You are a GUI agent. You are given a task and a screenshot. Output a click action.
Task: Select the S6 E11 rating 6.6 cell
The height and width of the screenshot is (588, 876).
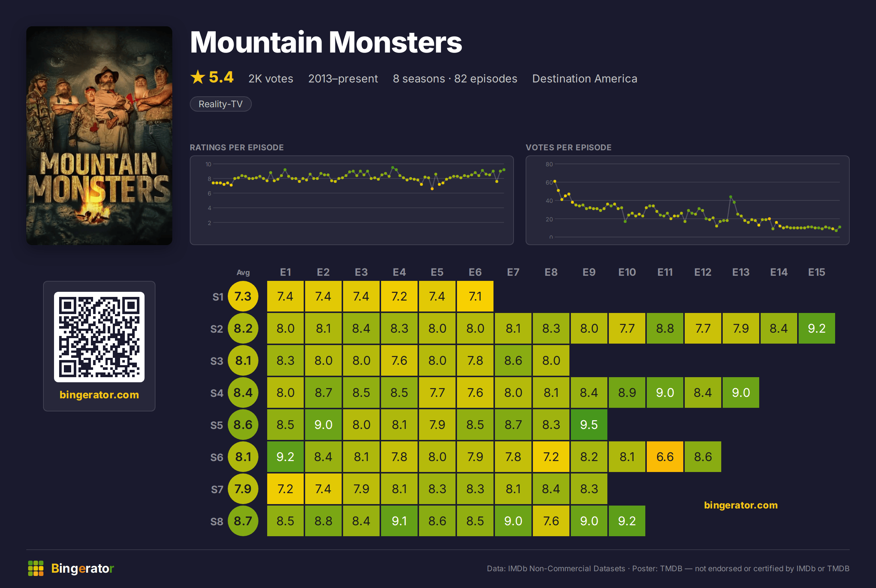665,457
